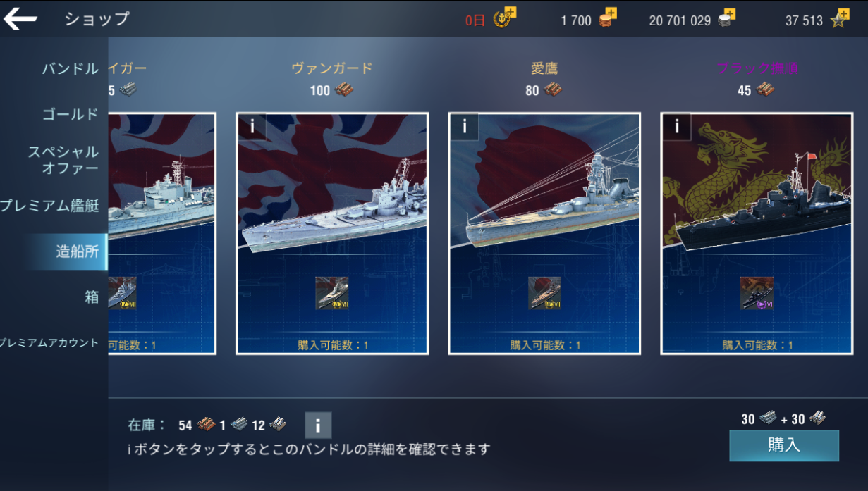Open the 箱 tab
The width and height of the screenshot is (868, 491).
pos(92,297)
